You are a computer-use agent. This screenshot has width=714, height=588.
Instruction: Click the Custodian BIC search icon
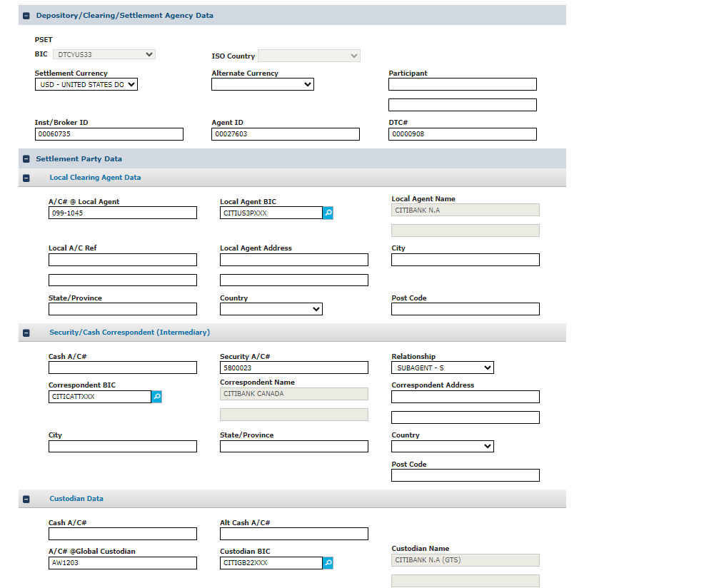[328, 563]
